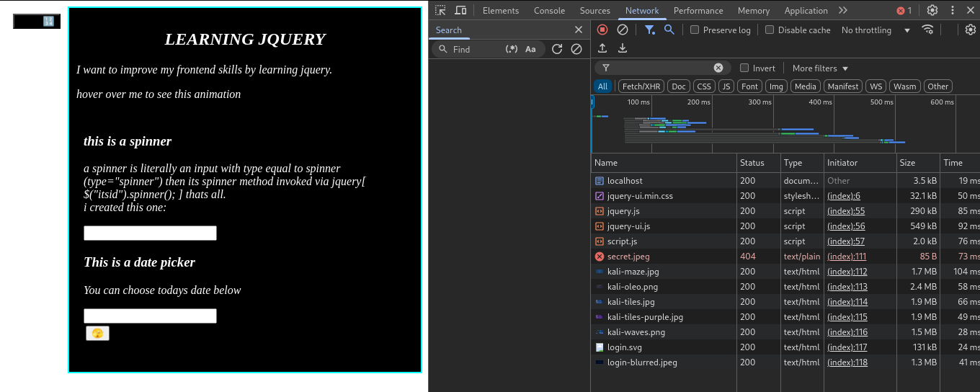Click the date picker text input

click(150, 316)
